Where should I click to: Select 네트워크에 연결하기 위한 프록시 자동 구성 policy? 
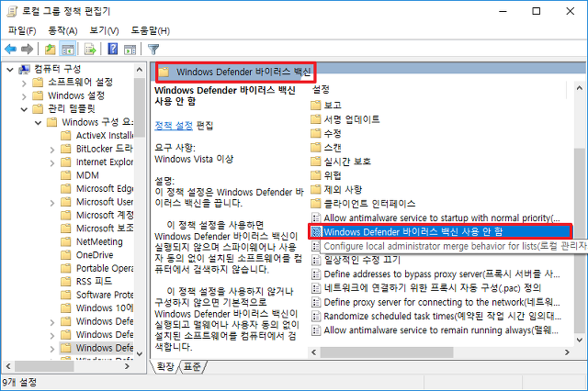pos(426,288)
